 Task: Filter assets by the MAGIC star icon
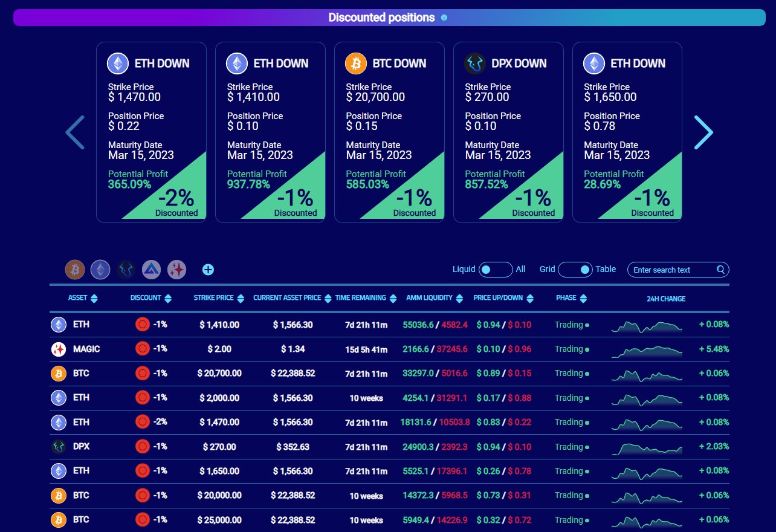pos(176,270)
